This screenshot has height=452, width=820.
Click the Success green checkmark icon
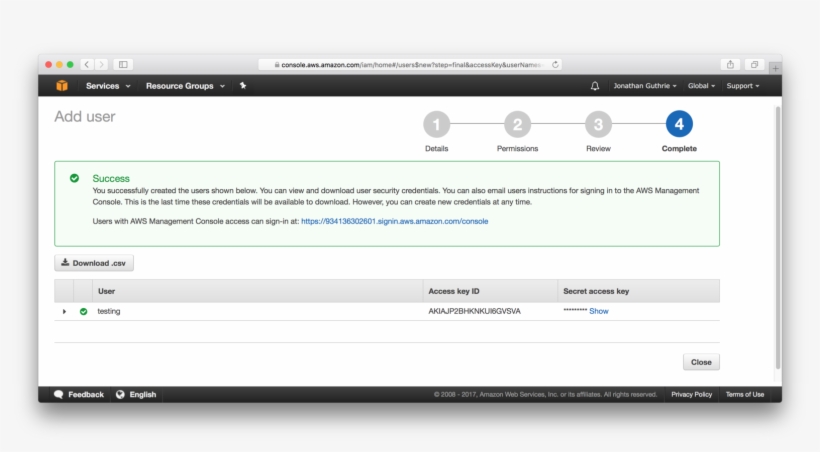coord(74,178)
